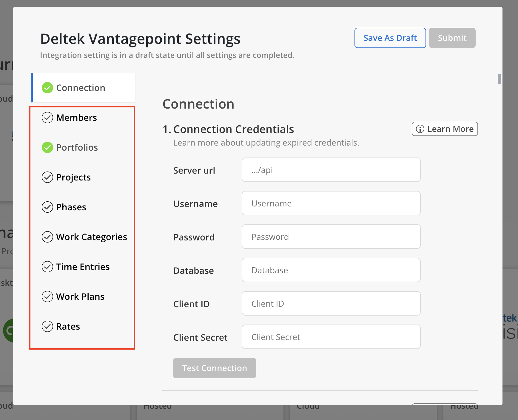Open the Connection settings tab
Image resolution: width=518 pixels, height=420 pixels.
[x=83, y=88]
